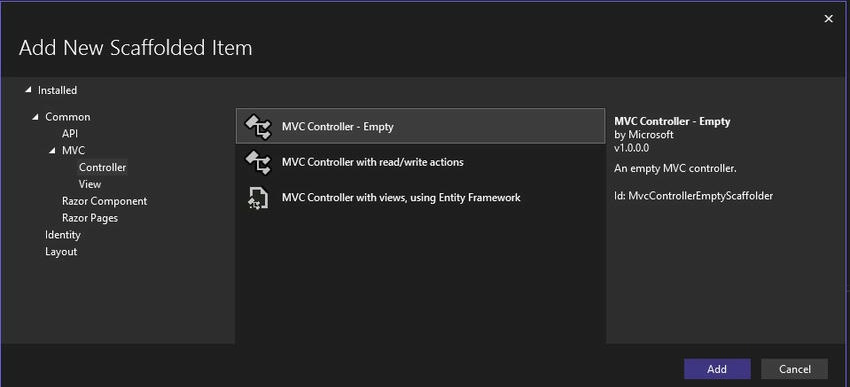Click the MVC Controller - Empty icon
The image size is (850, 387).
click(x=257, y=126)
